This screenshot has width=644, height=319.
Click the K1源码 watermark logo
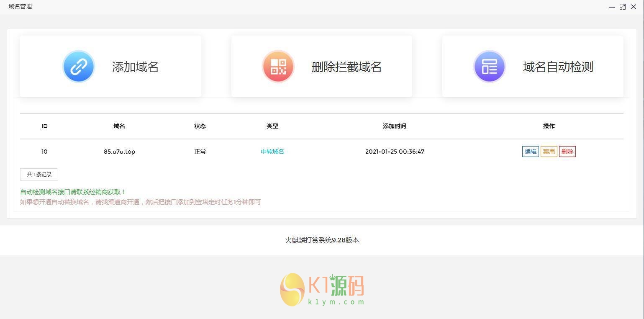322,289
